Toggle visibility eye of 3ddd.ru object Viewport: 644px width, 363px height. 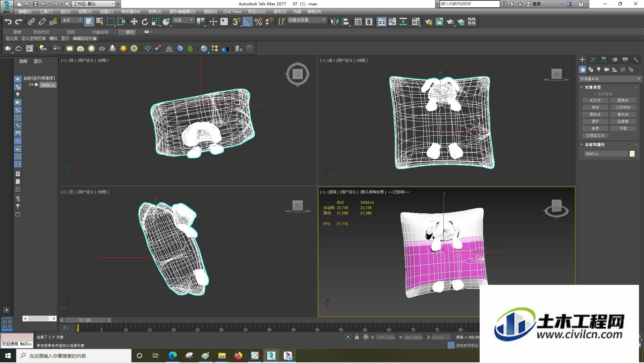[x=31, y=85]
